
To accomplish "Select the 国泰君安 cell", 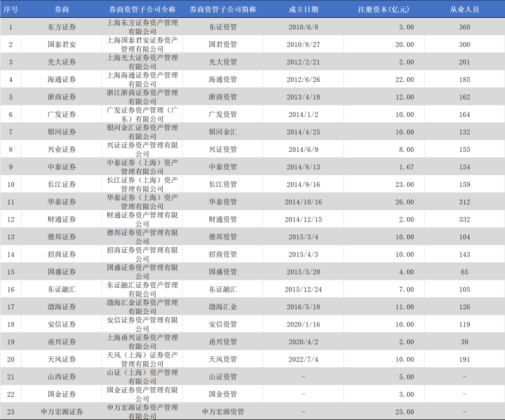I will pyautogui.click(x=62, y=44).
